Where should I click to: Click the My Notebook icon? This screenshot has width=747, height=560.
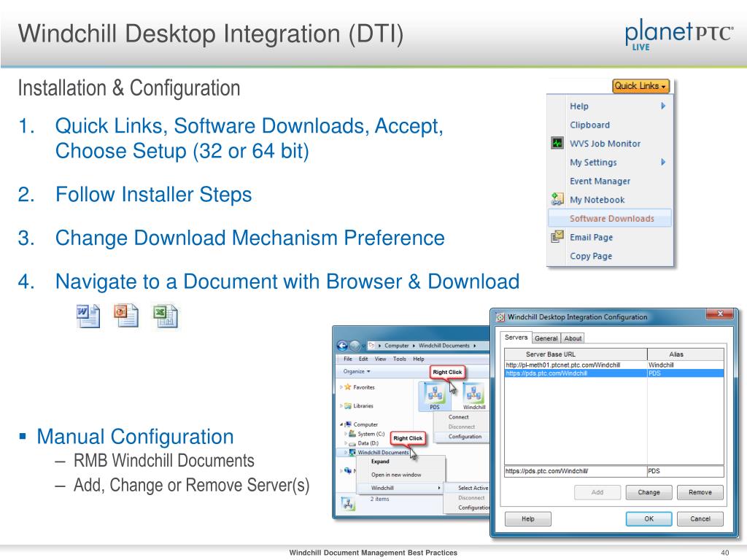coord(557,200)
